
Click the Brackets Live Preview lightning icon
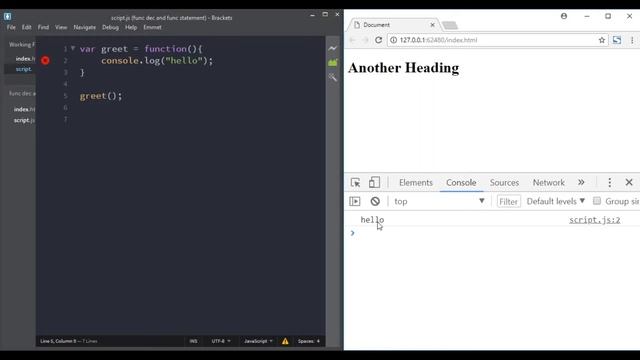click(x=333, y=48)
